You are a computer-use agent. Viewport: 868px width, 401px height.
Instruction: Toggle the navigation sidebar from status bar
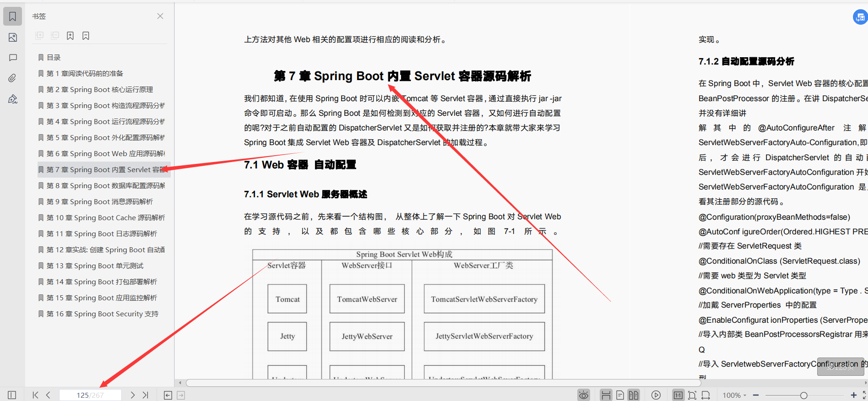(x=12, y=395)
